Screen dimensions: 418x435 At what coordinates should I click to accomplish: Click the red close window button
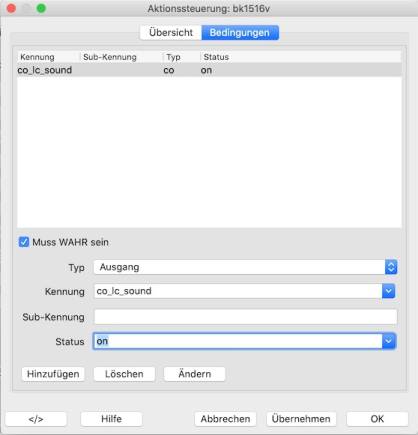[11, 8]
